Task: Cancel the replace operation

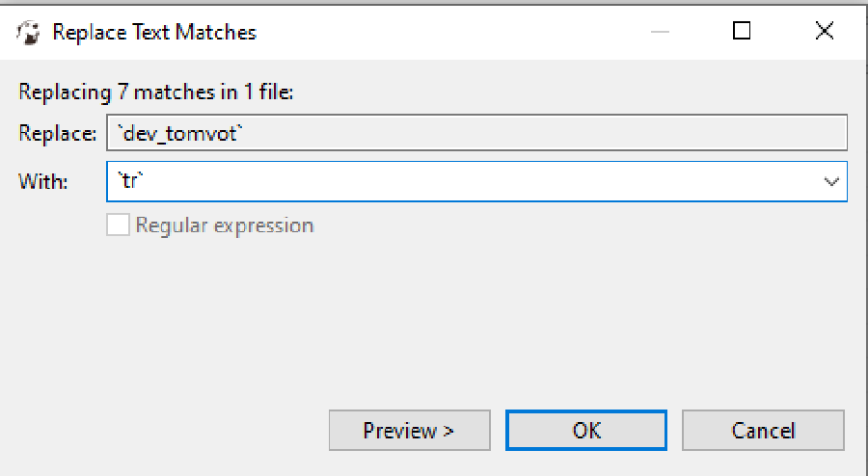Action: point(763,430)
